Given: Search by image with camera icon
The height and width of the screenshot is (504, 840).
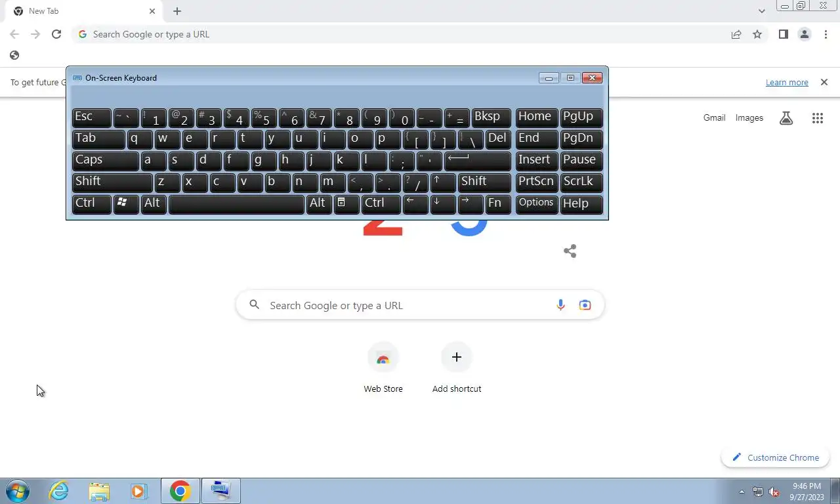Looking at the screenshot, I should point(585,305).
